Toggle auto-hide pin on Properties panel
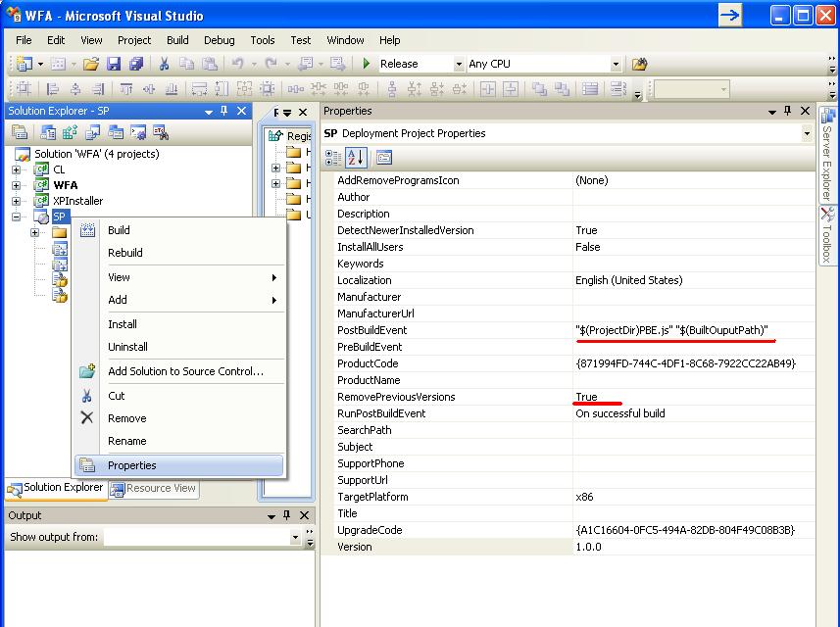This screenshot has height=627, width=840. point(787,111)
